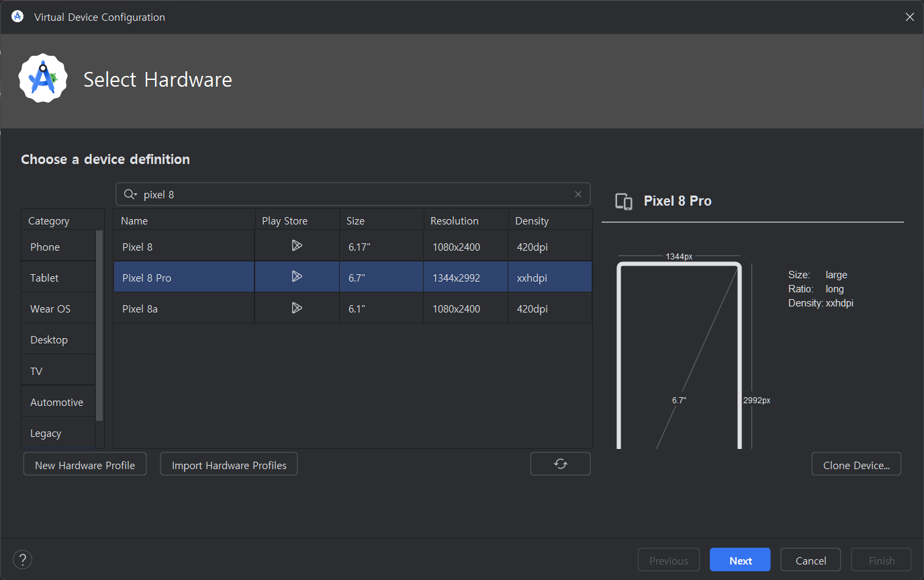Click the Android Studio logo in the header
The image size is (924, 580).
pyautogui.click(x=43, y=79)
